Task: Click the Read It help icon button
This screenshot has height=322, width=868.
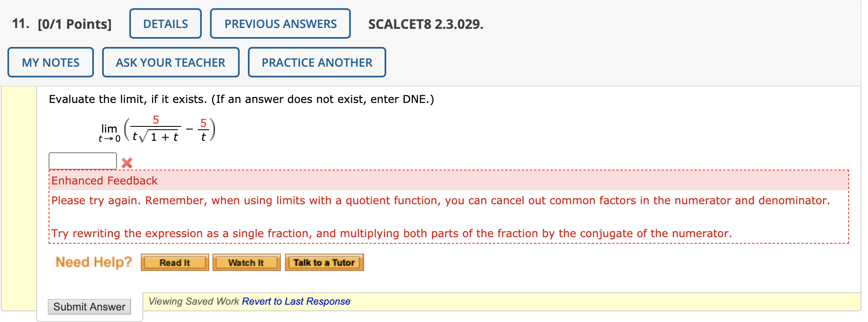Action: point(174,262)
